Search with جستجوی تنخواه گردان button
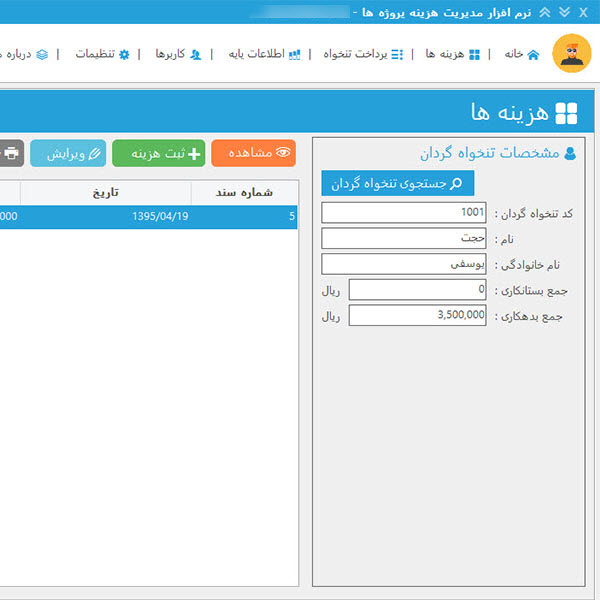 point(397,184)
